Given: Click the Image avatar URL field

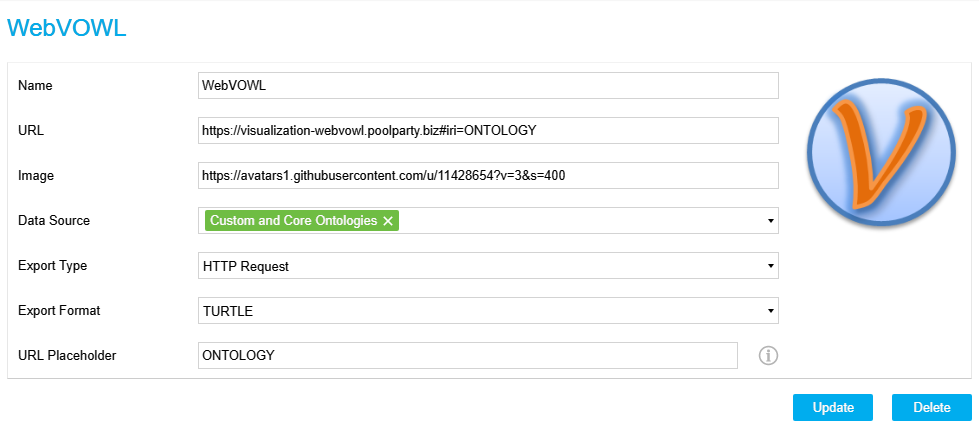Looking at the screenshot, I should (x=488, y=176).
